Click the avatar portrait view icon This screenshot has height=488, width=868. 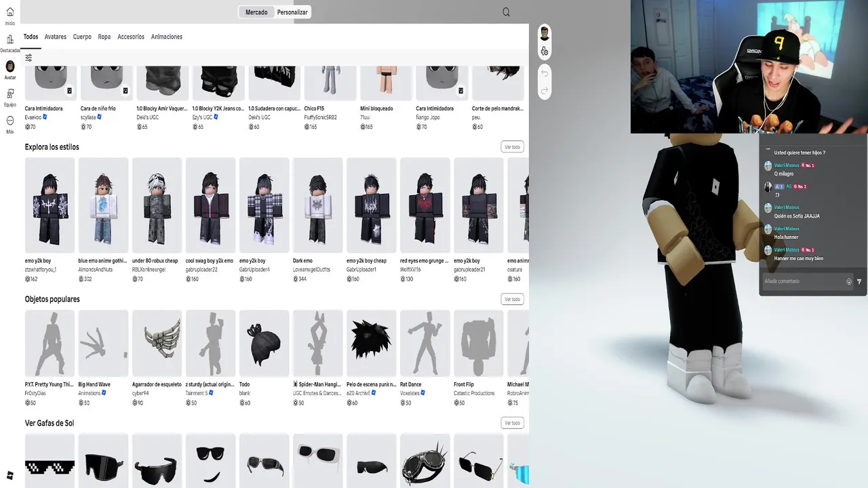(x=544, y=33)
